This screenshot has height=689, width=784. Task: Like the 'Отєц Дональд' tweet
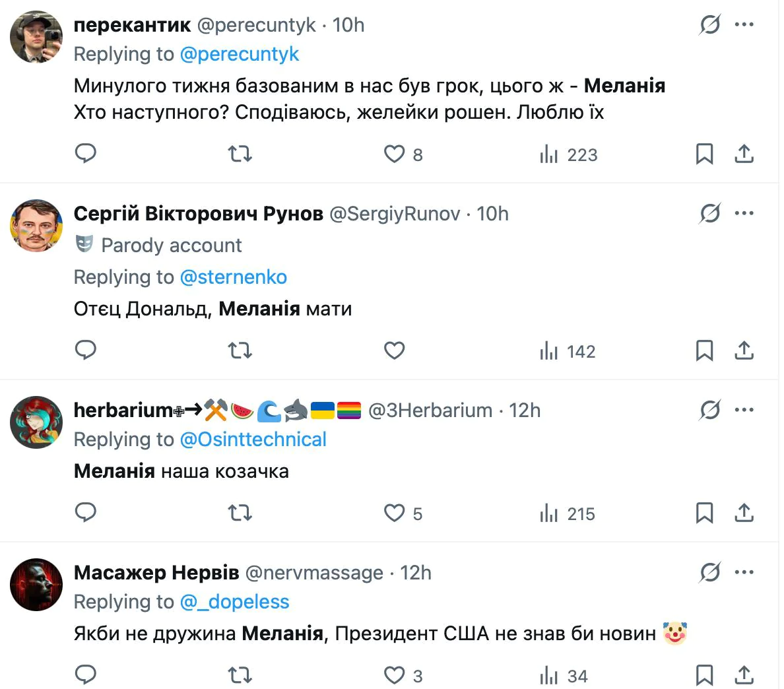pyautogui.click(x=395, y=350)
